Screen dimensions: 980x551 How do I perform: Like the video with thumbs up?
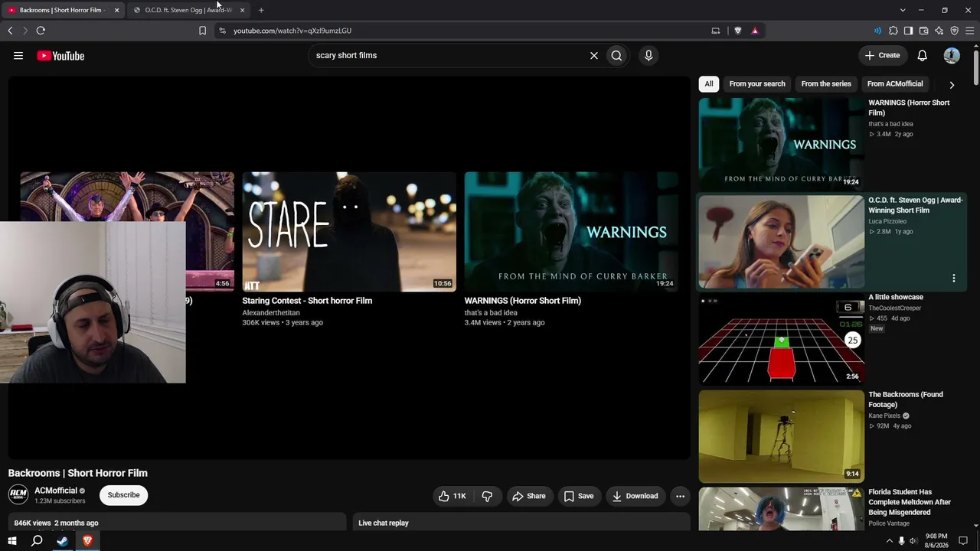pos(452,496)
